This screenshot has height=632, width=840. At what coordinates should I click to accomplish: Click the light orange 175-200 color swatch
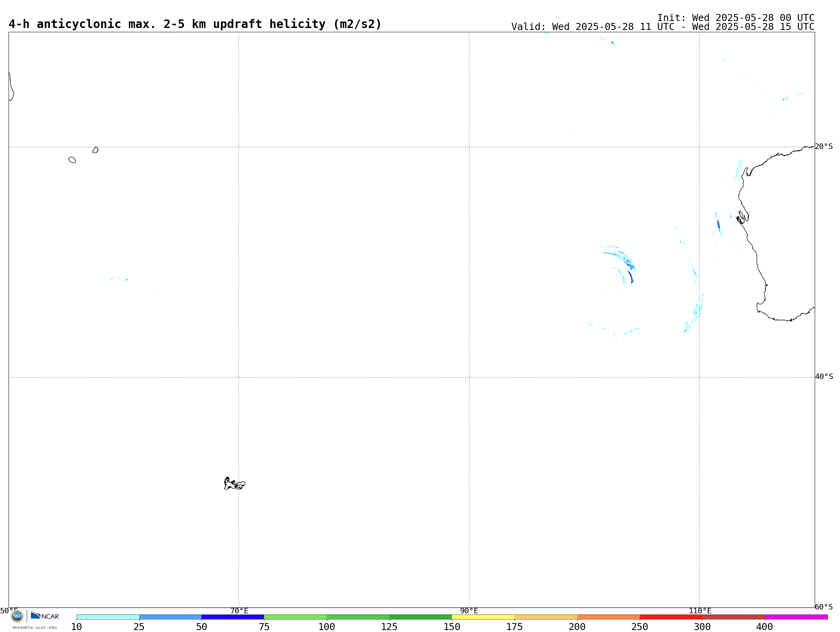[546, 617]
